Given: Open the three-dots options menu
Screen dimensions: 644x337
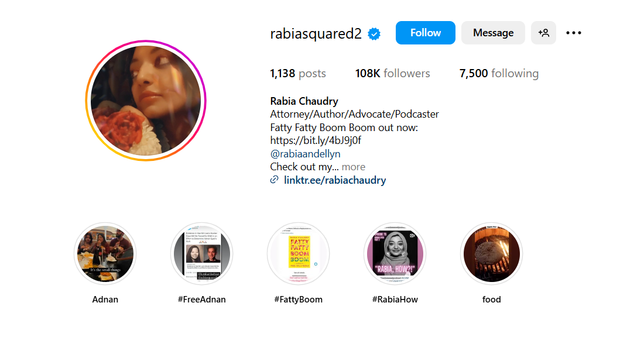Looking at the screenshot, I should coord(573,33).
